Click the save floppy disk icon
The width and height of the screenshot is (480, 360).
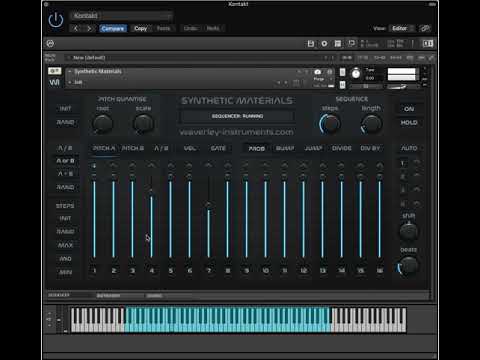(311, 44)
